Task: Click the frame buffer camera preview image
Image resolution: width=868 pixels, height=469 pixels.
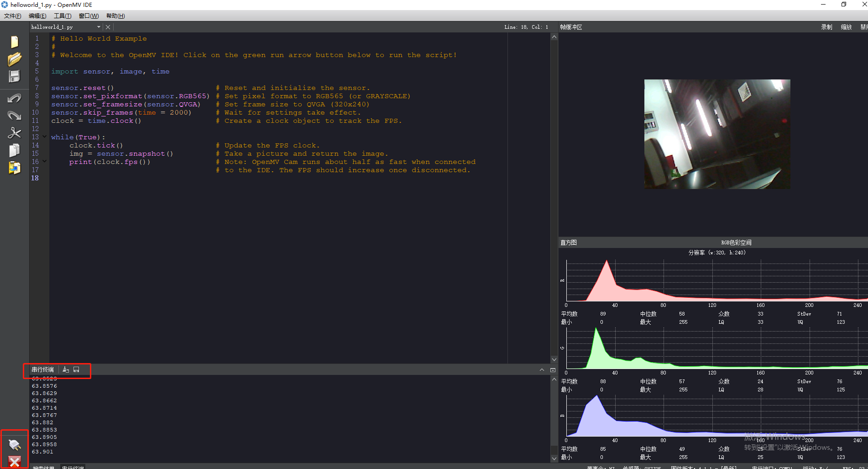Action: pyautogui.click(x=717, y=134)
